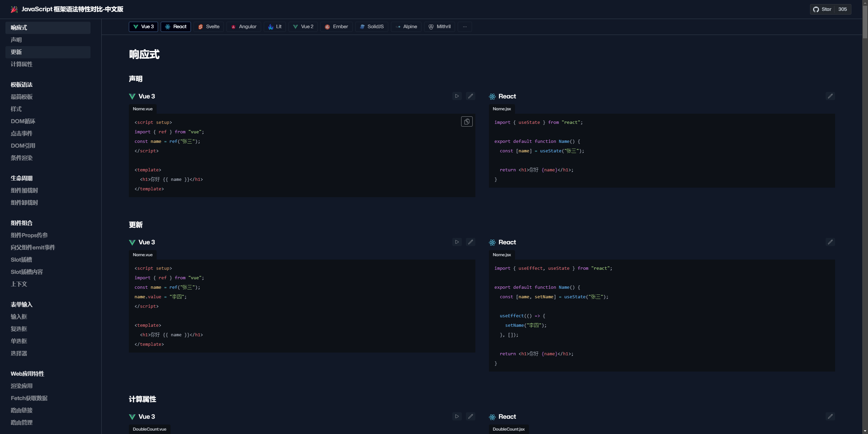Go to 组件加载时 in sidebar
The image size is (868, 434).
48,190
